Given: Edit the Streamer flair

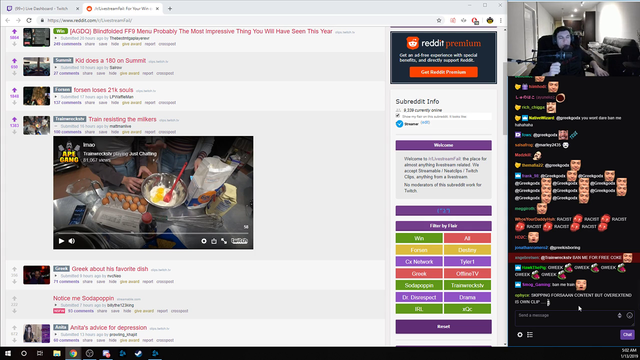Looking at the screenshot, I should 425,122.
